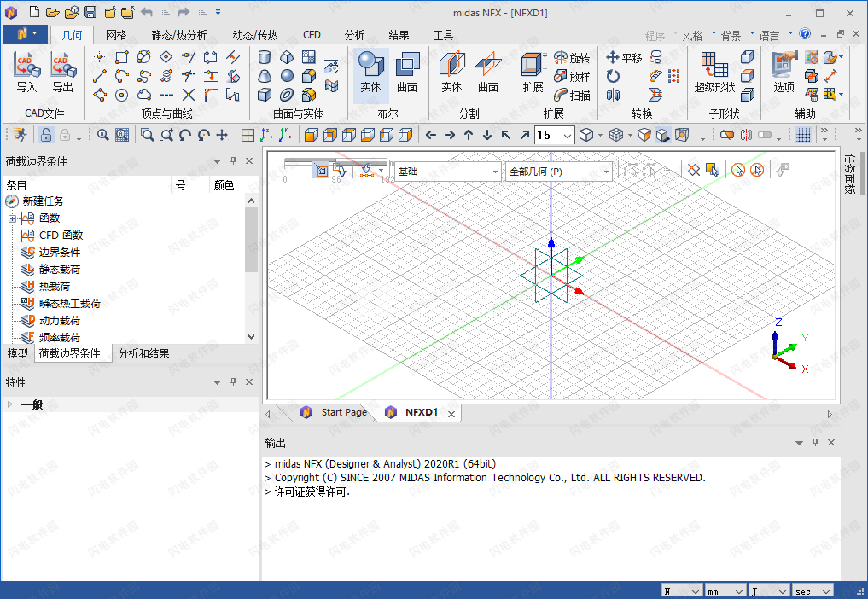Toggle the open padlock unlock button
This screenshot has width=868, height=599.
coord(46,135)
